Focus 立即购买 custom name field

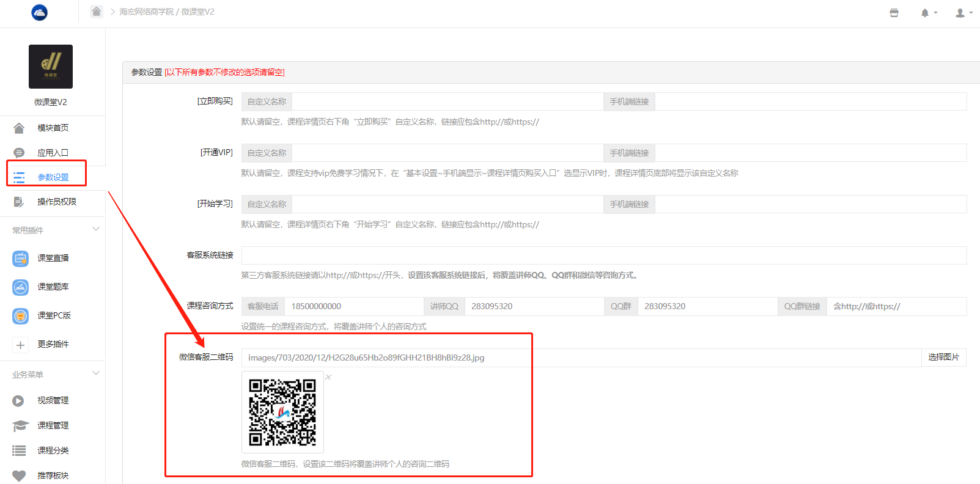[x=448, y=101]
